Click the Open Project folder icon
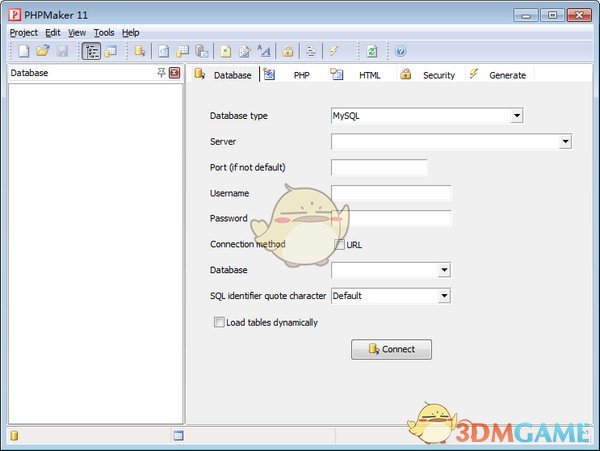600x451 pixels. tap(43, 51)
